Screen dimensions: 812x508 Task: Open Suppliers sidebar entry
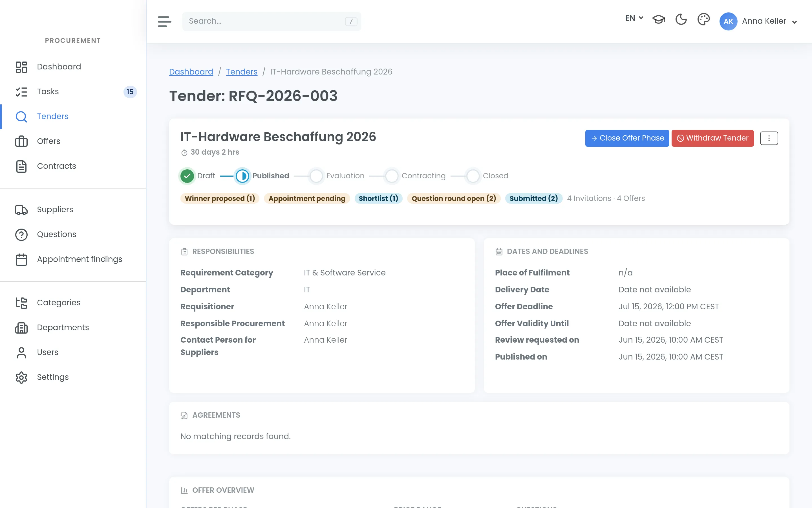(x=73, y=209)
